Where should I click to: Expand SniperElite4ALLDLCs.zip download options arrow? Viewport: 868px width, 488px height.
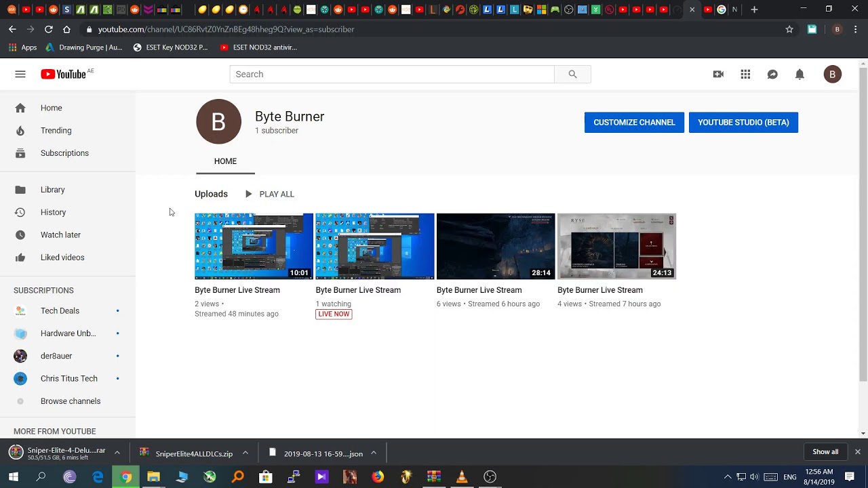[245, 453]
